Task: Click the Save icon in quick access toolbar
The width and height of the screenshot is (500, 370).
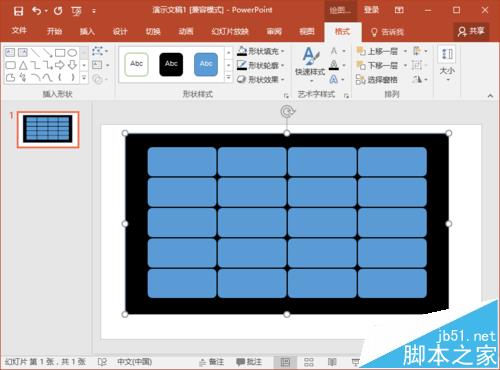Action: point(18,11)
